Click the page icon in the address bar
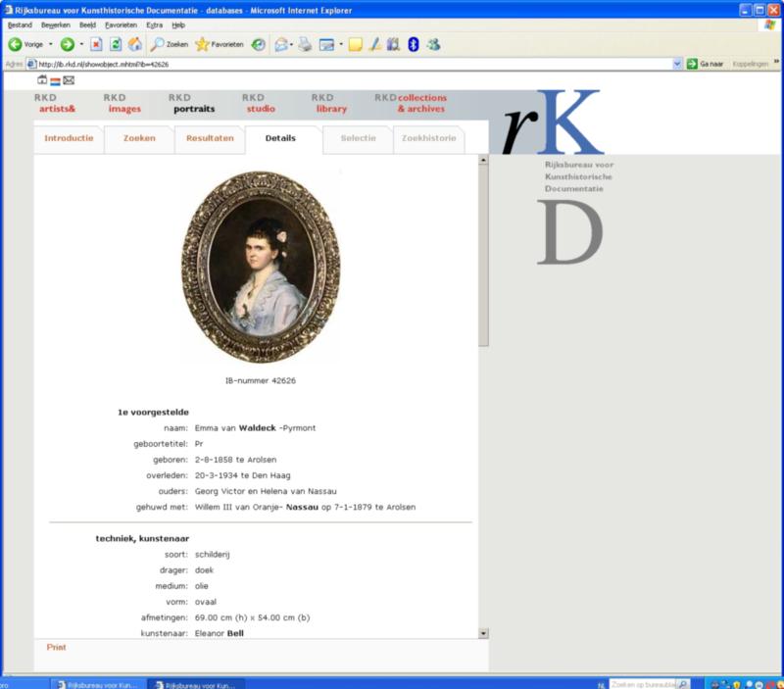Image resolution: width=784 pixels, height=689 pixels. [x=31, y=64]
